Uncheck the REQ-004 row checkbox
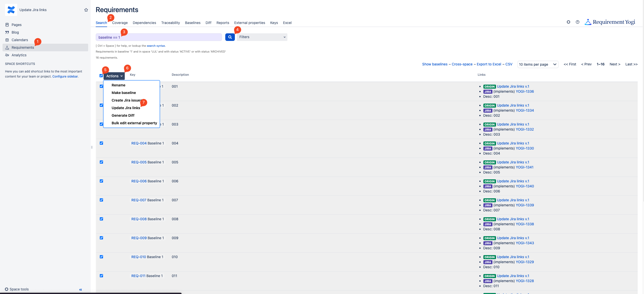 point(101,143)
